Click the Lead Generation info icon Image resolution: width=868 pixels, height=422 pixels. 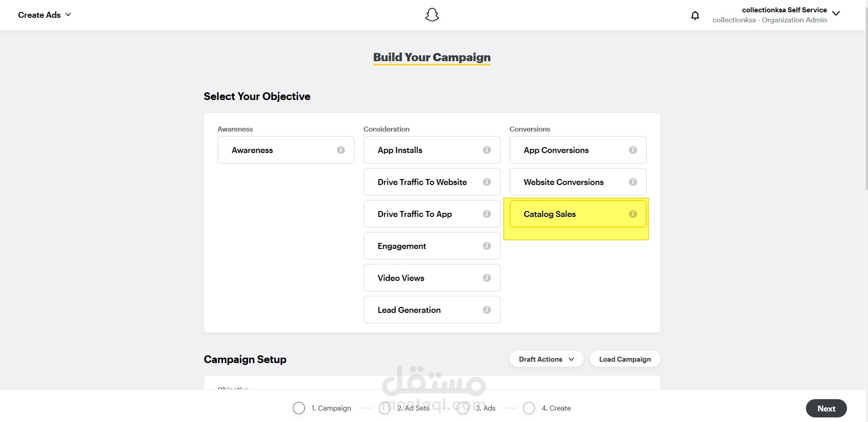point(486,310)
